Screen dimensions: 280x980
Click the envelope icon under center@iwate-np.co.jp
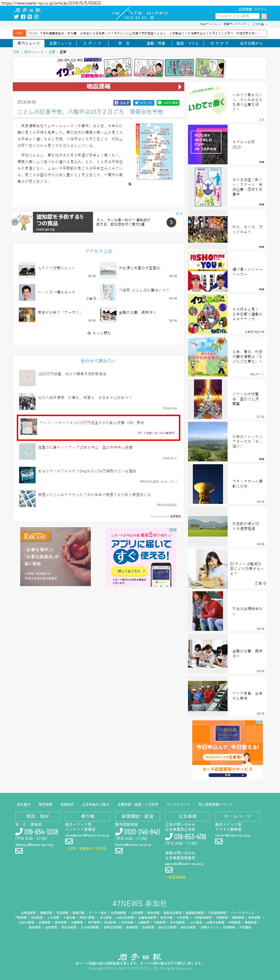[x=219, y=841]
